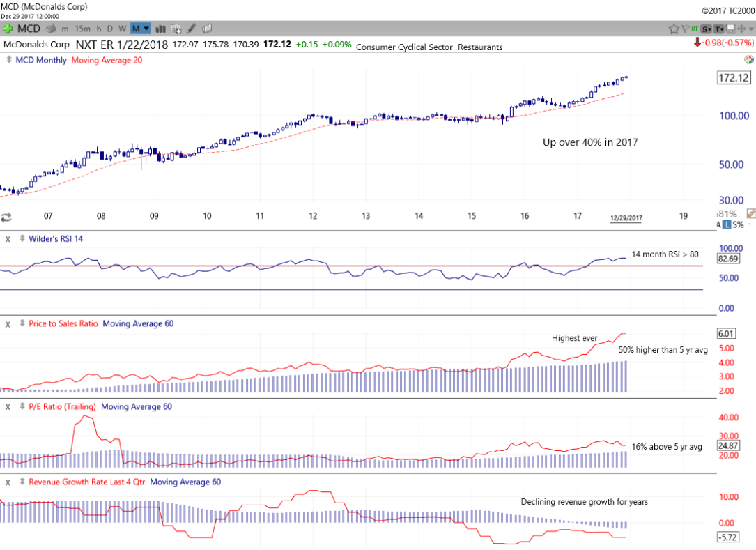The image size is (756, 550).
Task: Click the favorite star icon at top right
Action: click(x=674, y=29)
